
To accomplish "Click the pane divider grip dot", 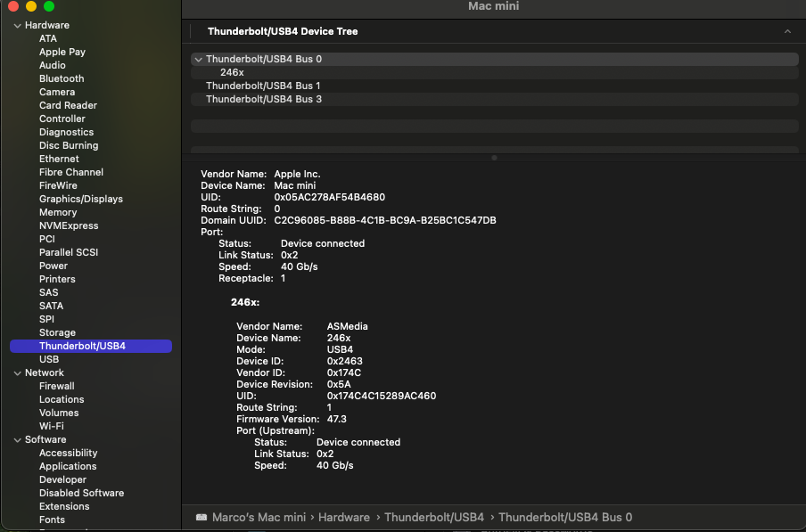I will tap(495, 158).
